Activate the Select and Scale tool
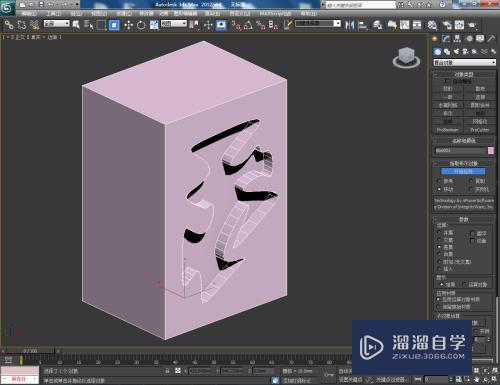 point(154,25)
